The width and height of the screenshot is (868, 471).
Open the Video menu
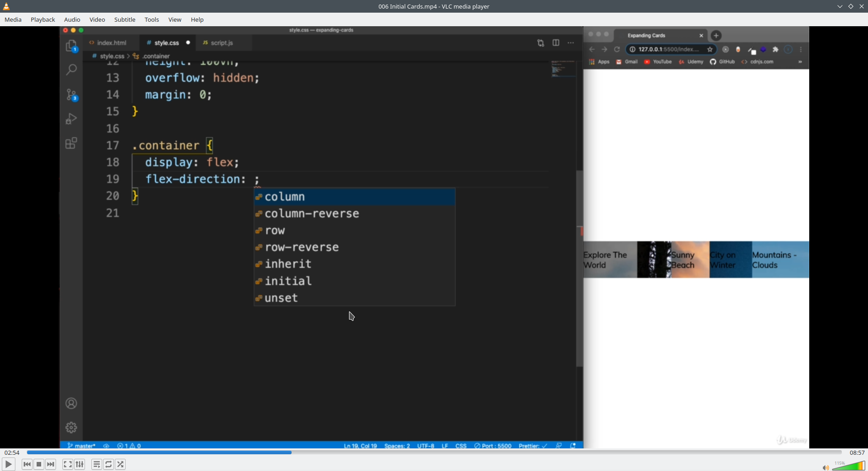97,19
